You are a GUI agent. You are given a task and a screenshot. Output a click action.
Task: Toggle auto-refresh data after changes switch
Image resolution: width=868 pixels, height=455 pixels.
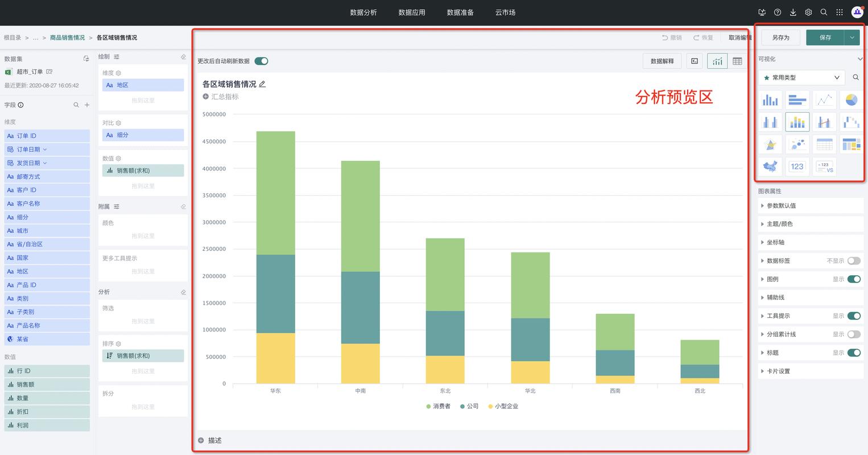pyautogui.click(x=261, y=61)
